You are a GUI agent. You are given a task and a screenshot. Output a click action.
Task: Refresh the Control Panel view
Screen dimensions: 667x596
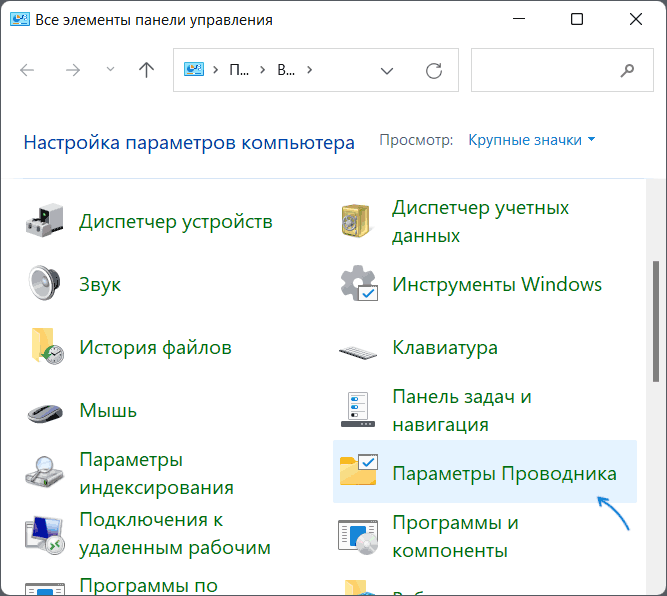click(434, 71)
